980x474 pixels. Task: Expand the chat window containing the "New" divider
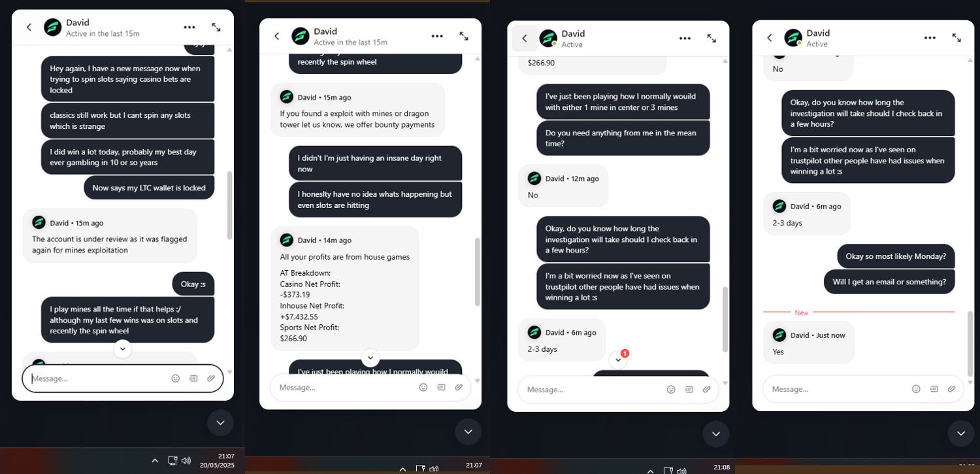(956, 38)
